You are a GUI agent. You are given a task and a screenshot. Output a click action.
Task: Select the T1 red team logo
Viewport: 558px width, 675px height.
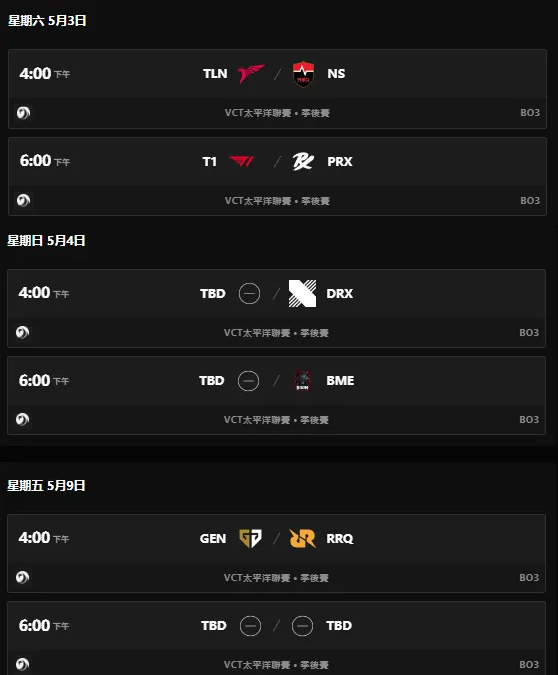click(242, 161)
